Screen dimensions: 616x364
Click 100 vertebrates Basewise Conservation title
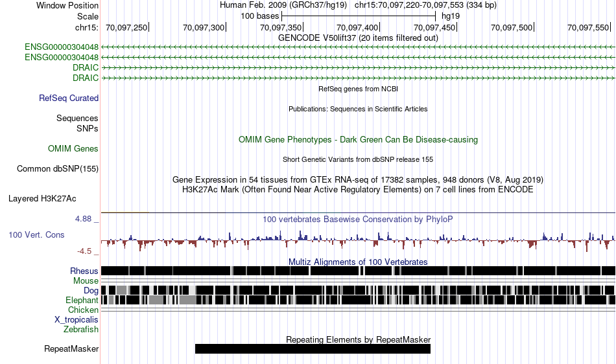[x=358, y=220]
